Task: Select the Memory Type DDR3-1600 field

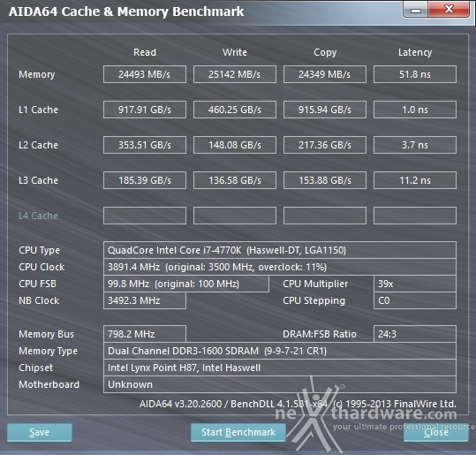Action: [x=280, y=351]
